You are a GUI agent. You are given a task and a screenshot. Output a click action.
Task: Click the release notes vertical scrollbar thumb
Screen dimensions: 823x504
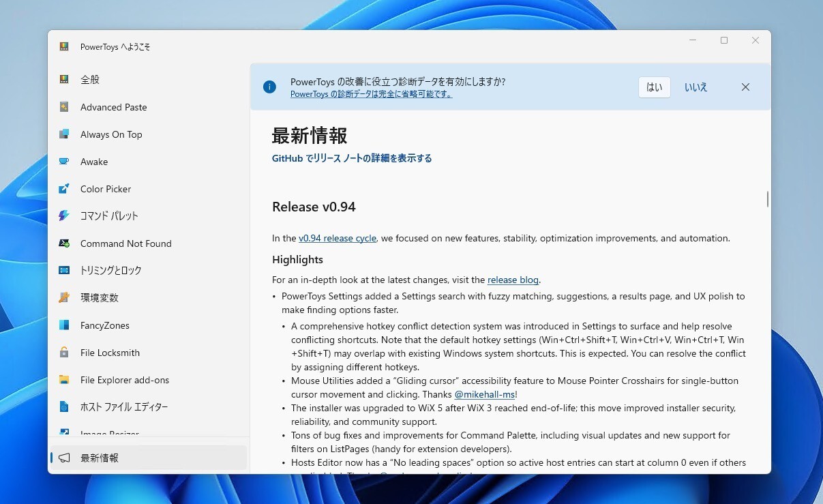[x=768, y=199]
